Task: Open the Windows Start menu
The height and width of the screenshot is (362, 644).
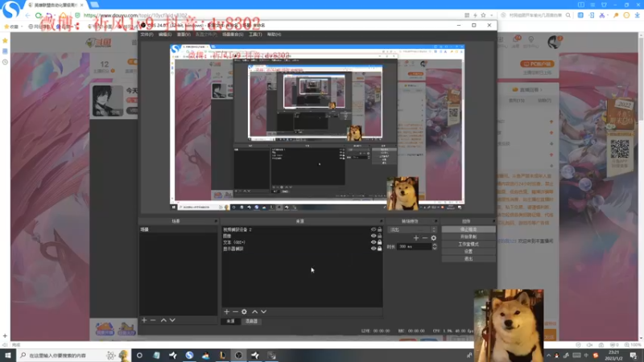Action: click(x=8, y=356)
